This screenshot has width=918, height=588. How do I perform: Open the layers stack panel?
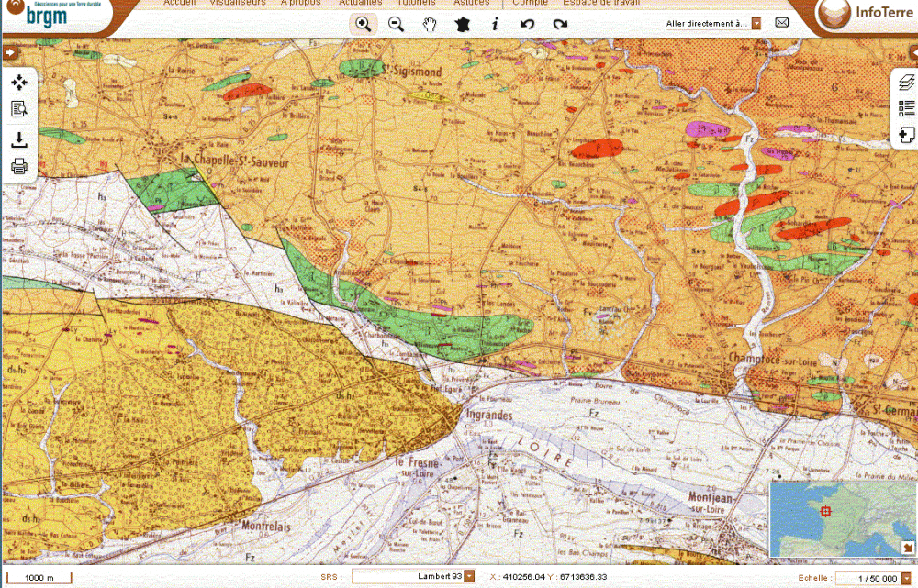(x=906, y=83)
